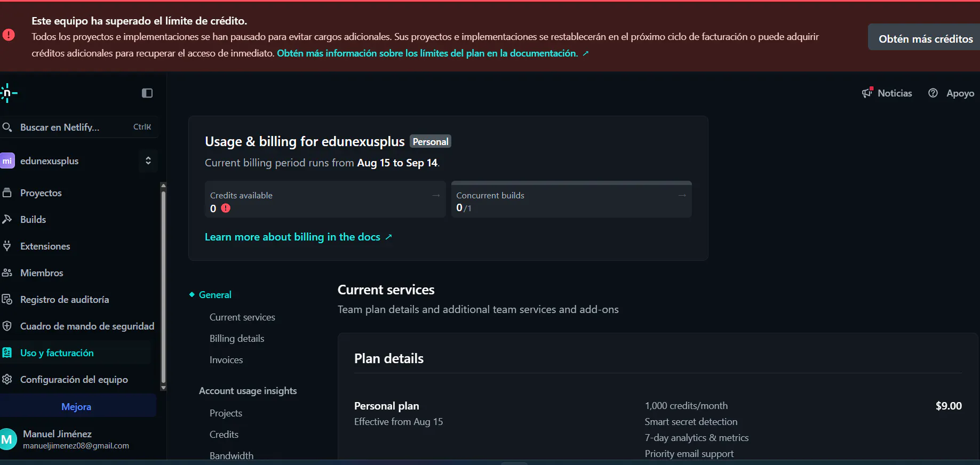Click the Personal plan badge
The height and width of the screenshot is (465, 980).
coord(431,141)
